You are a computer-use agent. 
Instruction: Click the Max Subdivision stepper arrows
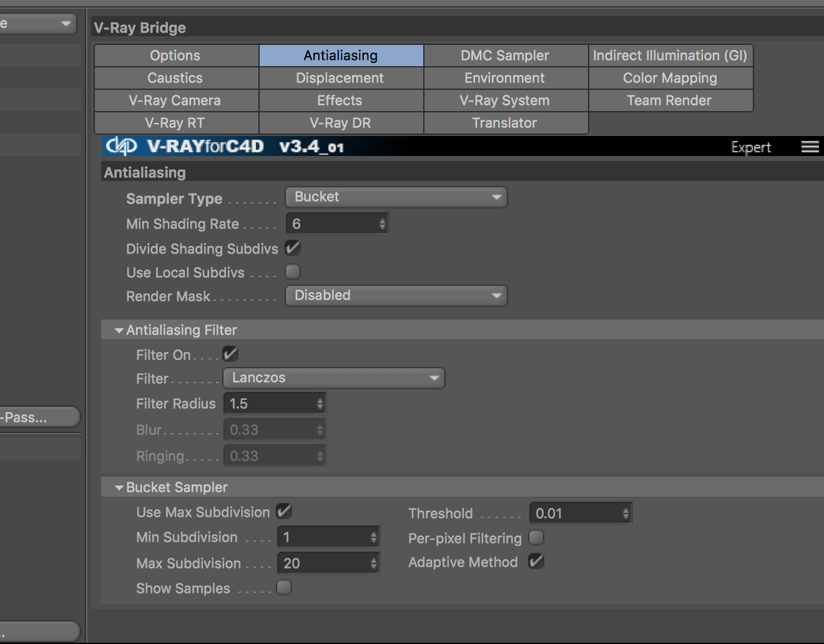point(374,563)
